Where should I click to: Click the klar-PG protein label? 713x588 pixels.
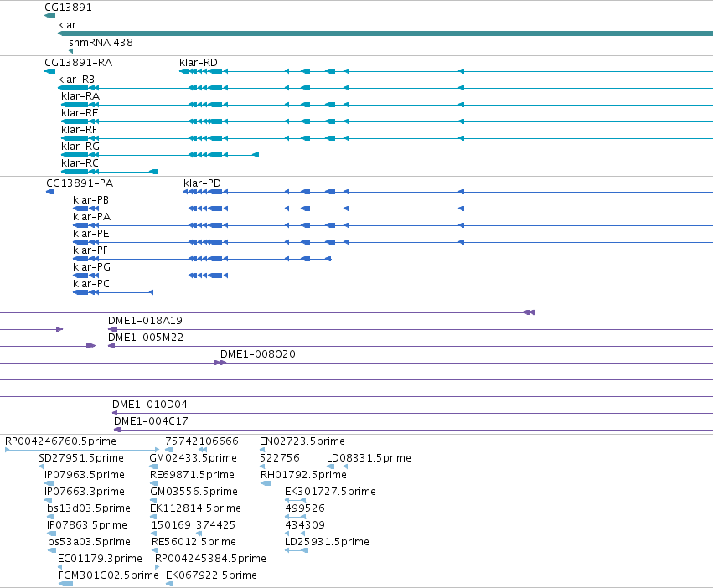(x=91, y=267)
